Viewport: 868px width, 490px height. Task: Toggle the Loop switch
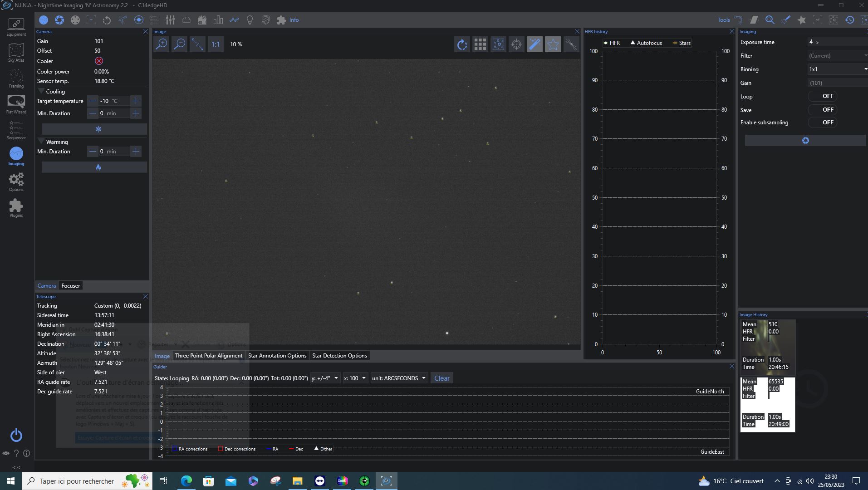point(823,96)
